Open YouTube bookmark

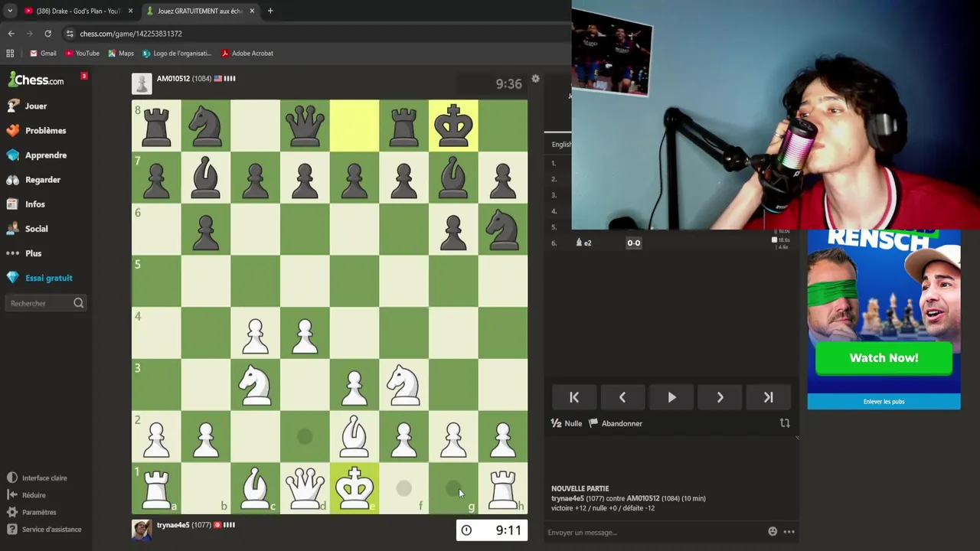click(x=82, y=53)
